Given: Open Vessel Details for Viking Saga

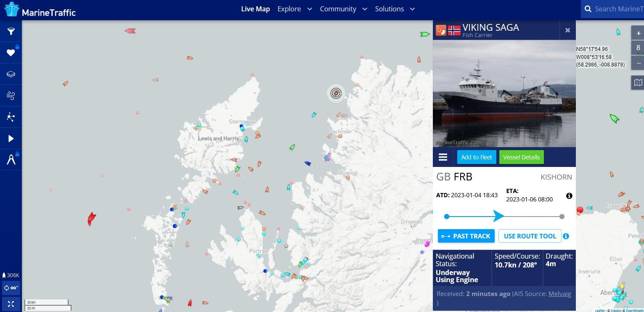Looking at the screenshot, I should coord(521,157).
